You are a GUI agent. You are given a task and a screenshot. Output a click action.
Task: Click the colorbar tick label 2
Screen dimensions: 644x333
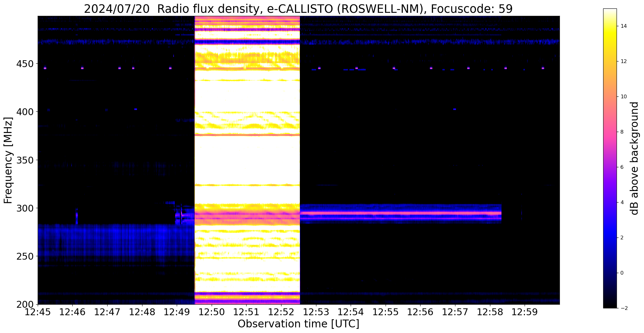click(x=622, y=238)
